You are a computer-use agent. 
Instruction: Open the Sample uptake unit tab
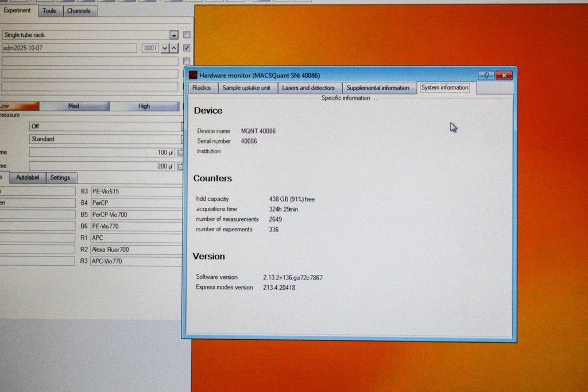(247, 88)
